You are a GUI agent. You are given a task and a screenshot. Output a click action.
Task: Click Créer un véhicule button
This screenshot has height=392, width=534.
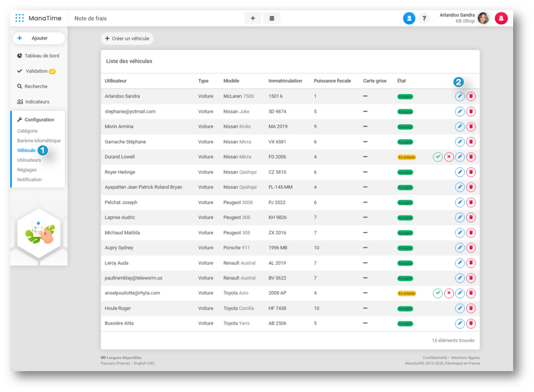(127, 38)
